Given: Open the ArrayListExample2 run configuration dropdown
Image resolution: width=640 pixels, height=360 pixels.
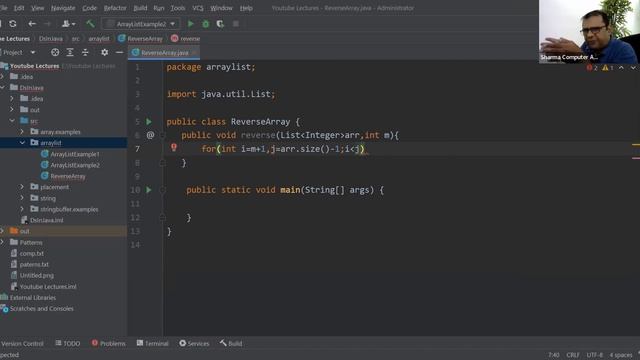Looking at the screenshot, I should click(x=141, y=24).
